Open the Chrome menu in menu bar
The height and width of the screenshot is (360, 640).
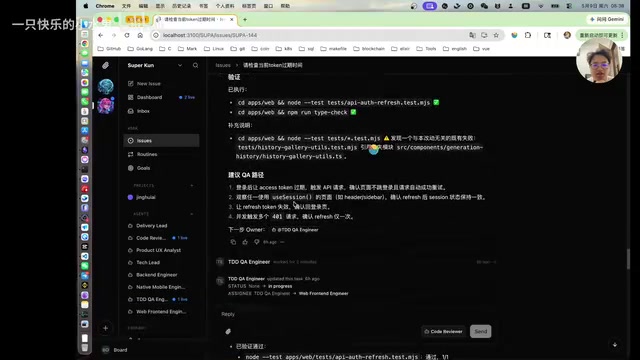pos(105,6)
